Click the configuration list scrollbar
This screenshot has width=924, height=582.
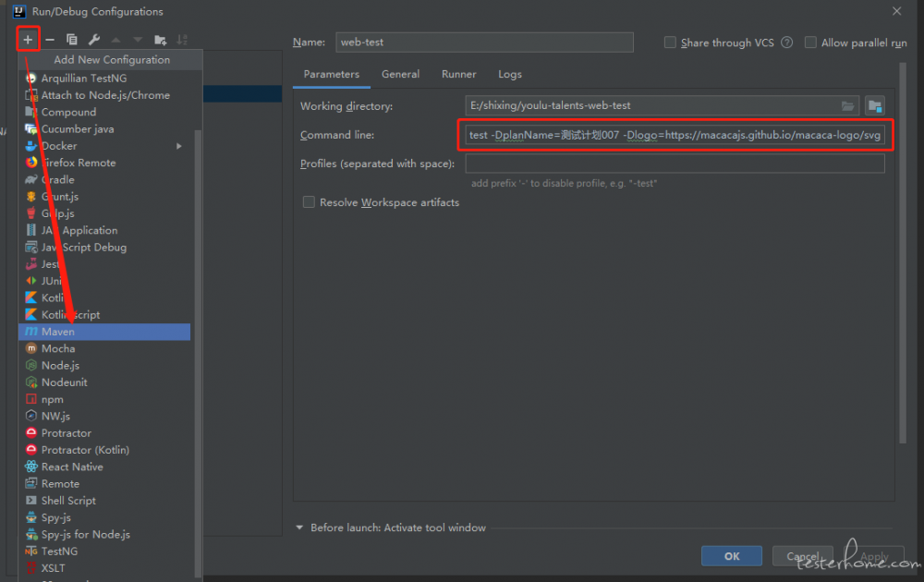198,354
